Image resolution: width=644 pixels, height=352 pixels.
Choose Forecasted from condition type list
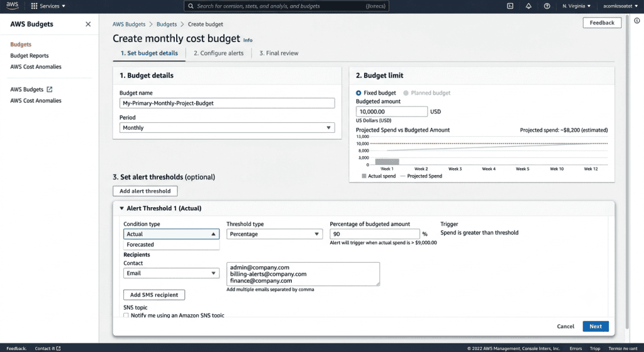click(x=171, y=245)
